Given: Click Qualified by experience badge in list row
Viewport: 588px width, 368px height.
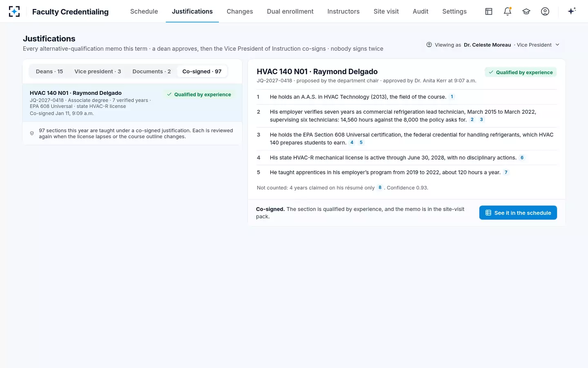Looking at the screenshot, I should (199, 94).
